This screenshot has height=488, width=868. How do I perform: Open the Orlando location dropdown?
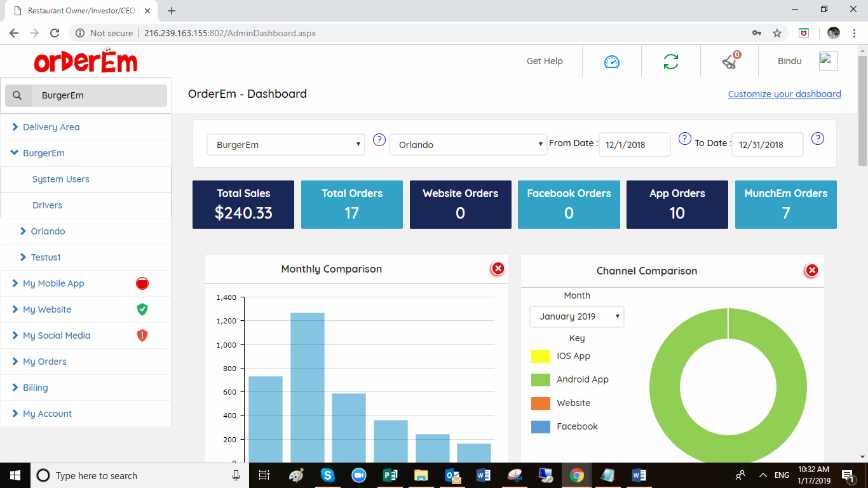pyautogui.click(x=468, y=145)
